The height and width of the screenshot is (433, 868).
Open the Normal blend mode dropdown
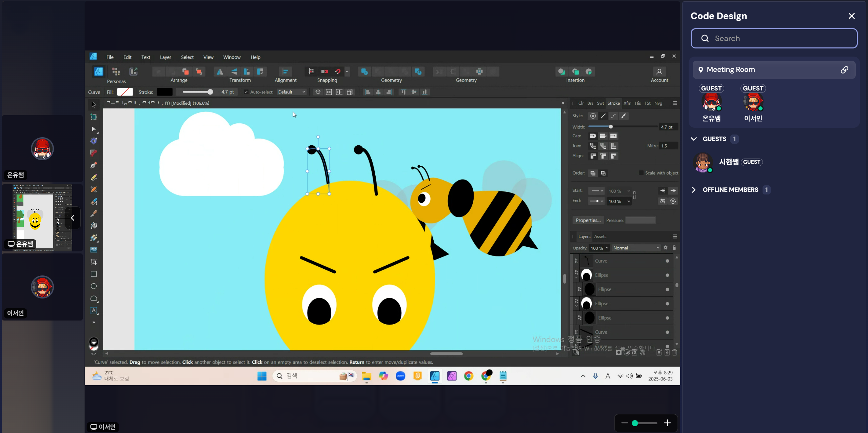(x=636, y=248)
